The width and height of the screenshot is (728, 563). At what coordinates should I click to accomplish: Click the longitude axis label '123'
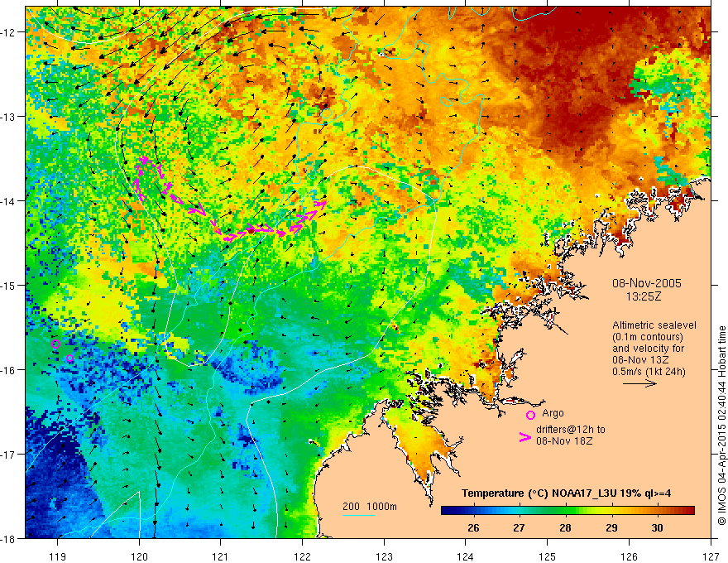coord(384,556)
